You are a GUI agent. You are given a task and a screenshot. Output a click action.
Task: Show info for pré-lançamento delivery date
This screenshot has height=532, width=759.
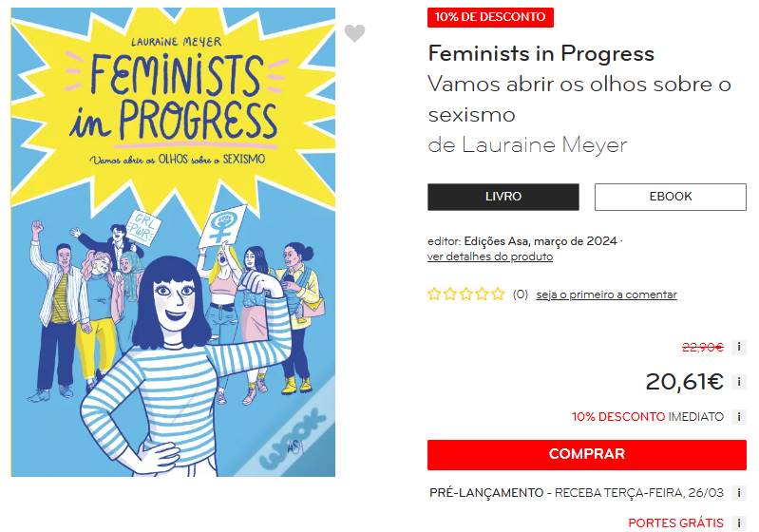point(740,493)
